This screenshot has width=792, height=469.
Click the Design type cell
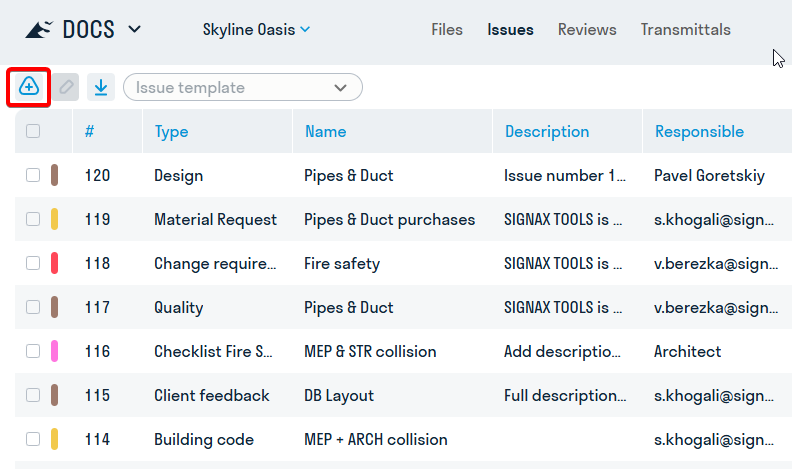click(x=178, y=176)
